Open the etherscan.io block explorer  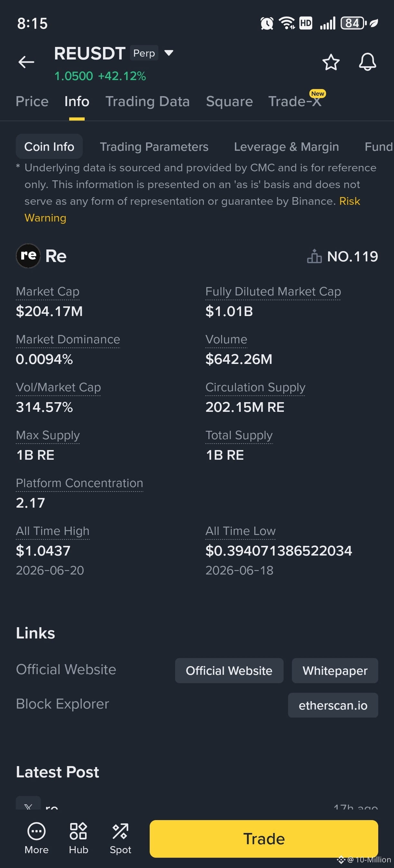click(x=333, y=705)
